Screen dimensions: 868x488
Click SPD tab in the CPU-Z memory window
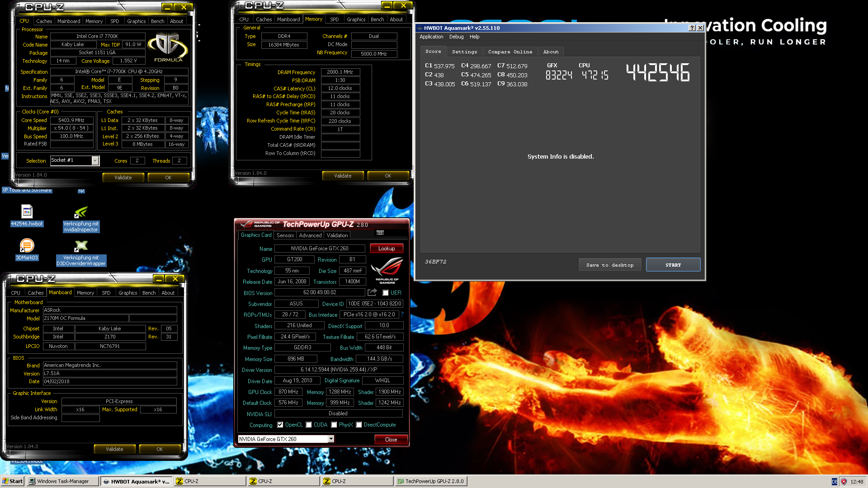pos(334,19)
